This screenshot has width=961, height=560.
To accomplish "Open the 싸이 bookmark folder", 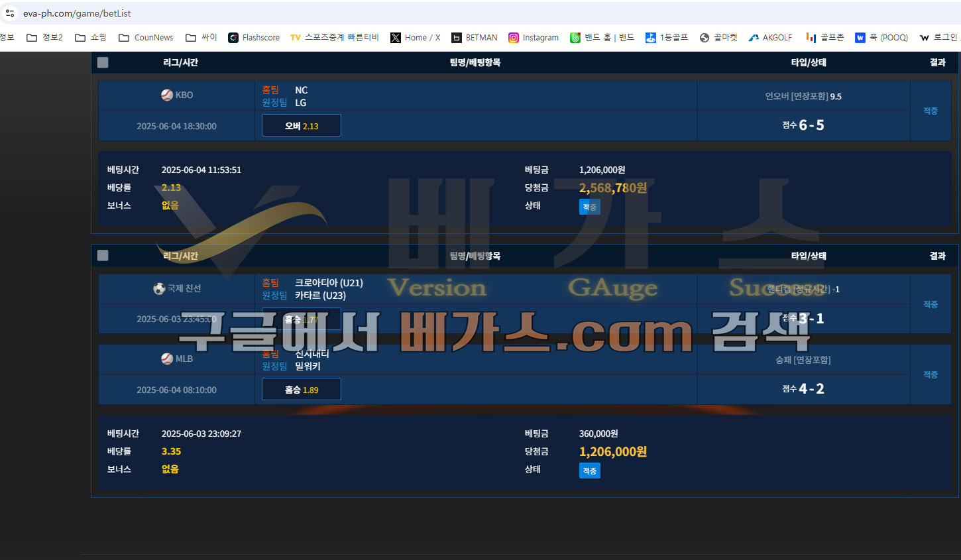I will point(201,38).
